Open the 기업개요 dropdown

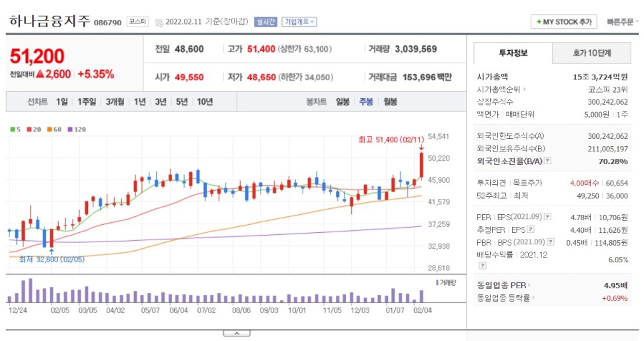click(x=299, y=22)
